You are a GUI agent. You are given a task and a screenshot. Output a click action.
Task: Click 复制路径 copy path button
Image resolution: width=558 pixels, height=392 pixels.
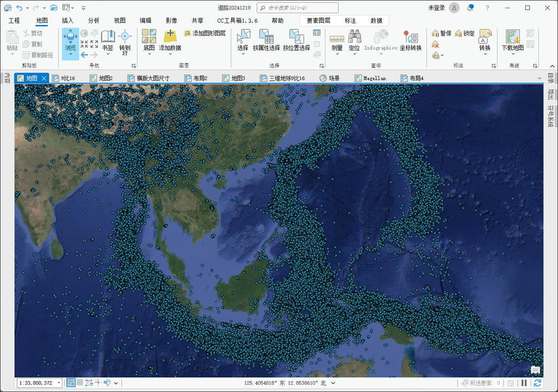point(38,55)
